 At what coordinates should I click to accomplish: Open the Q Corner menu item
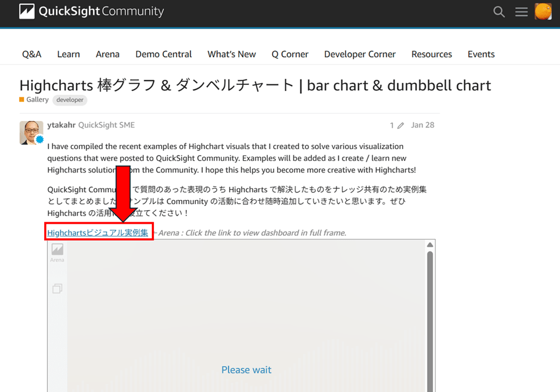pos(290,54)
